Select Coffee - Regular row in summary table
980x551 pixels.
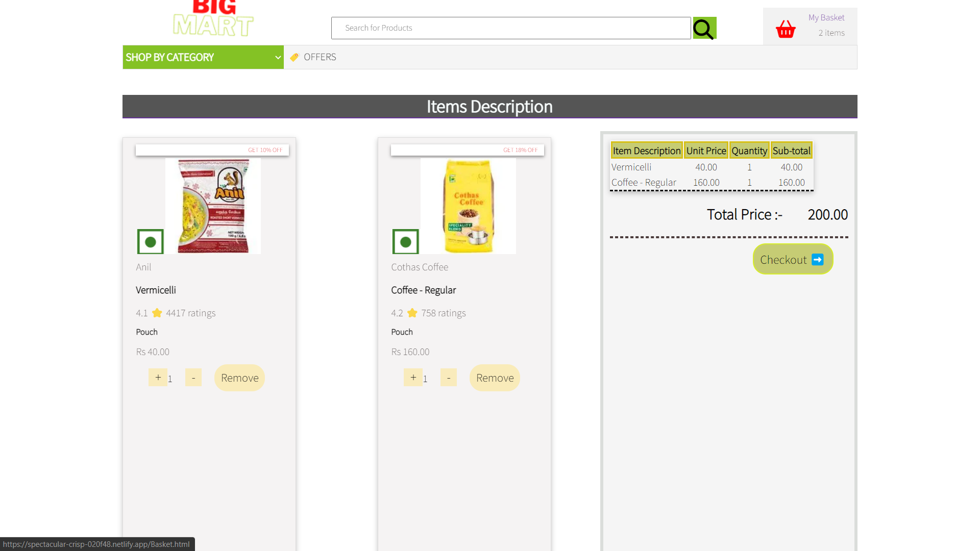point(712,182)
